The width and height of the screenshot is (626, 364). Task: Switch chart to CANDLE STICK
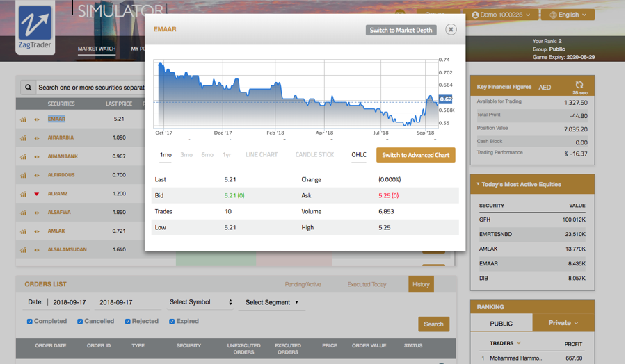314,155
